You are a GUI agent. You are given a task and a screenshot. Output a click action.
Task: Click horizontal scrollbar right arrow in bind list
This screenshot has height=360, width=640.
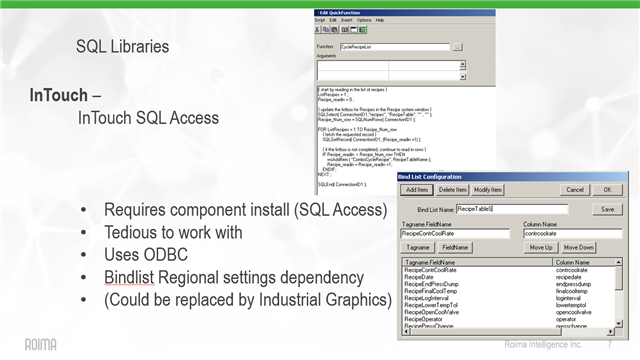pyautogui.click(x=611, y=332)
